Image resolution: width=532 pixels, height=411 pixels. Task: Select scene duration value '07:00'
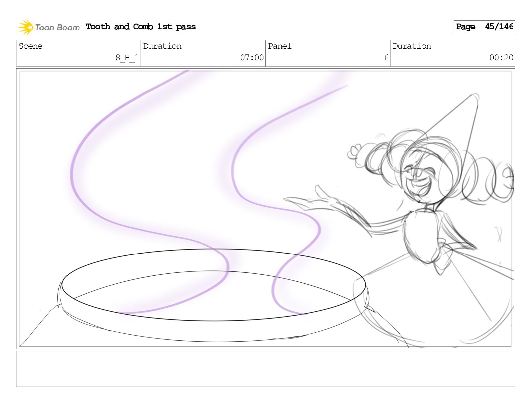click(252, 58)
